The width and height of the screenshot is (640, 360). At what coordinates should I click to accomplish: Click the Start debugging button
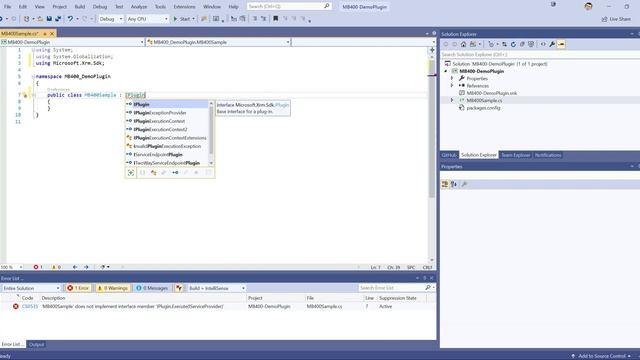pos(182,19)
